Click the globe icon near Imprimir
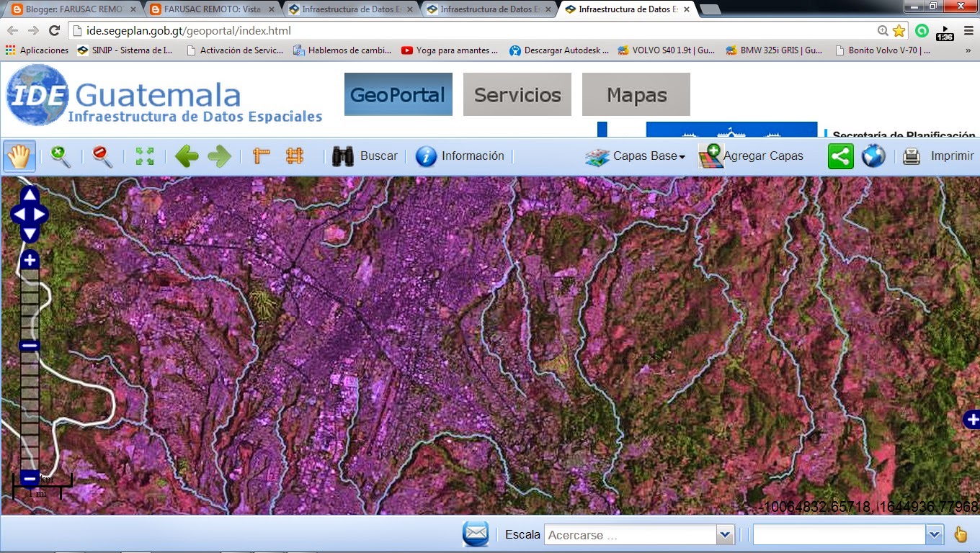980x553 pixels. tap(873, 156)
